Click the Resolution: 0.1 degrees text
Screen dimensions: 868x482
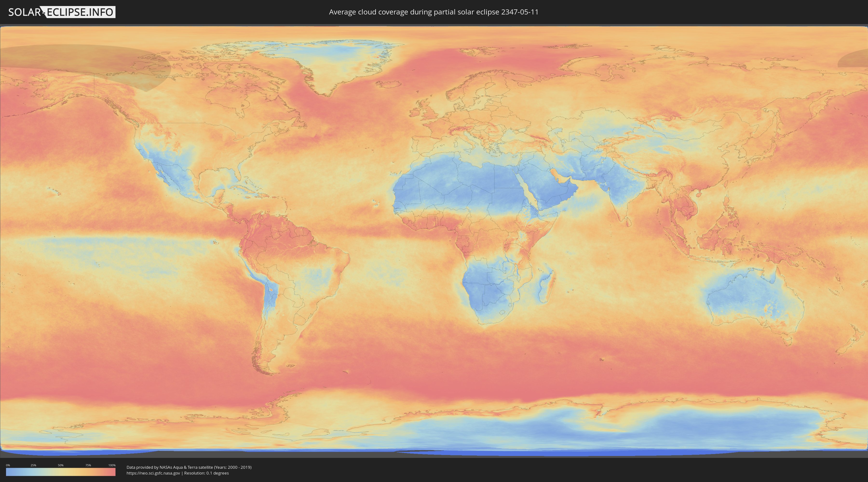click(x=206, y=473)
